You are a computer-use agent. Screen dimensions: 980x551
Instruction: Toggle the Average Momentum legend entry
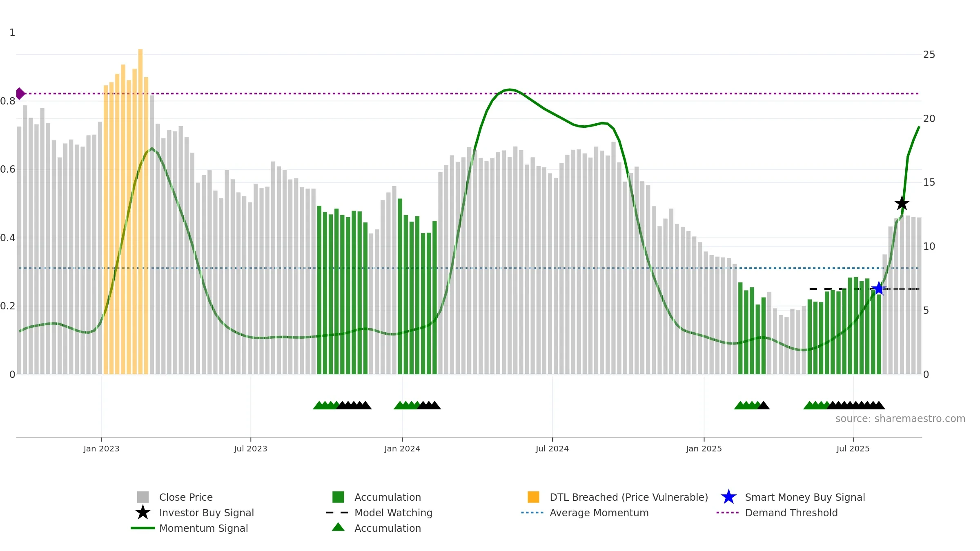pos(585,513)
